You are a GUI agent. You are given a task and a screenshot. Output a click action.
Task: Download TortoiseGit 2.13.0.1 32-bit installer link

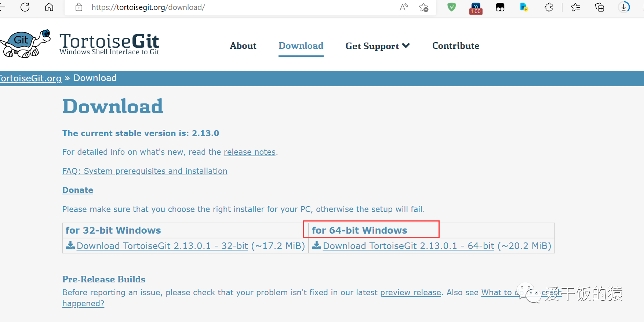pyautogui.click(x=162, y=246)
